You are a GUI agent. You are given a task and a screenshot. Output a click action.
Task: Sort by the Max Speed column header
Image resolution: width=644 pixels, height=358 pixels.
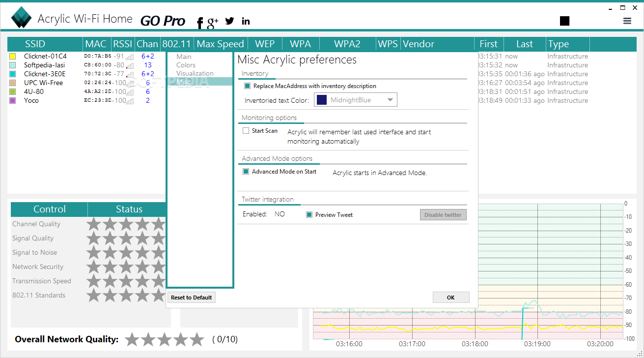(x=221, y=44)
